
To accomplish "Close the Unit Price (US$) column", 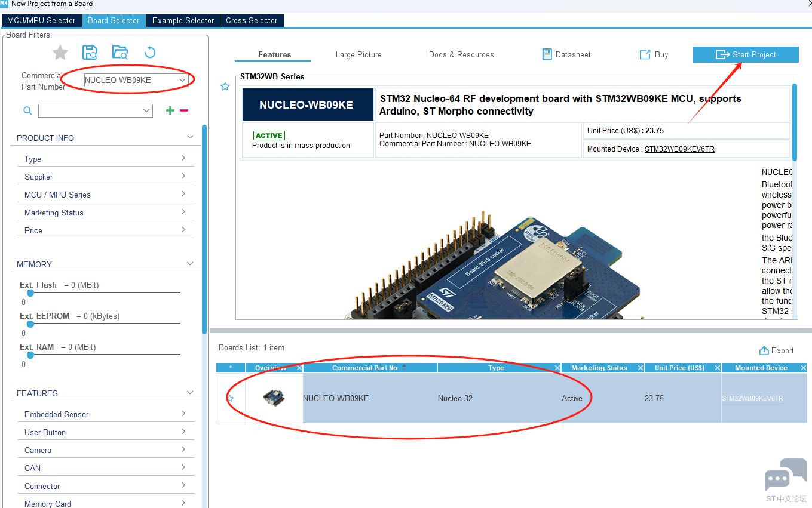I will (x=717, y=368).
